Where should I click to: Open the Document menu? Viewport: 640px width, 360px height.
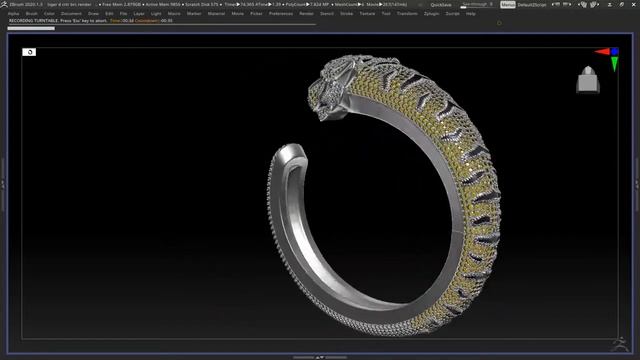(71, 13)
